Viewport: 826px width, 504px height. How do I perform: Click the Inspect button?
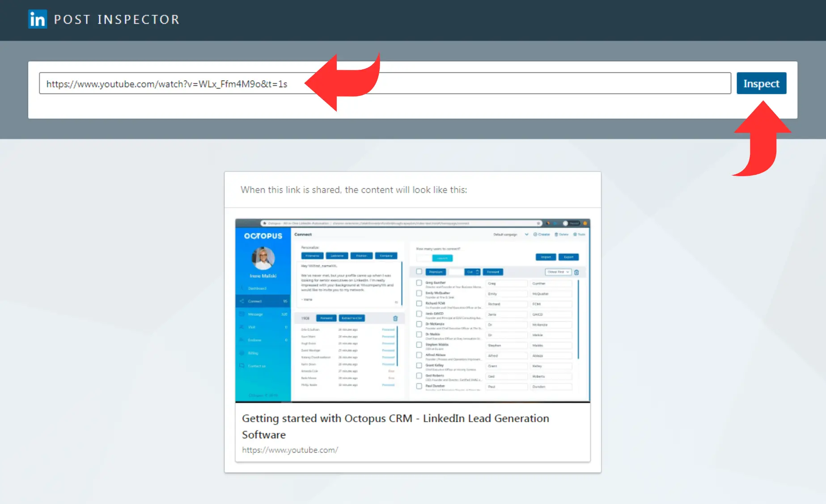pyautogui.click(x=761, y=83)
